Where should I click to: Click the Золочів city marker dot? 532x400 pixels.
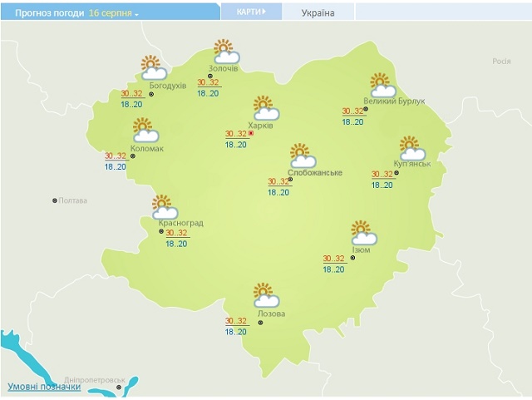point(210,76)
